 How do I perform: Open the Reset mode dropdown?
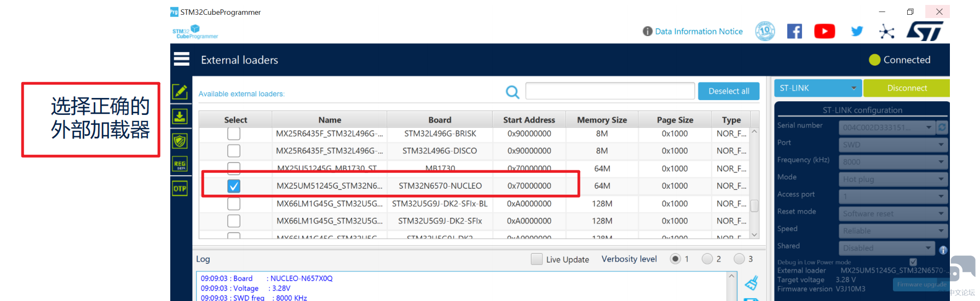pos(892,213)
